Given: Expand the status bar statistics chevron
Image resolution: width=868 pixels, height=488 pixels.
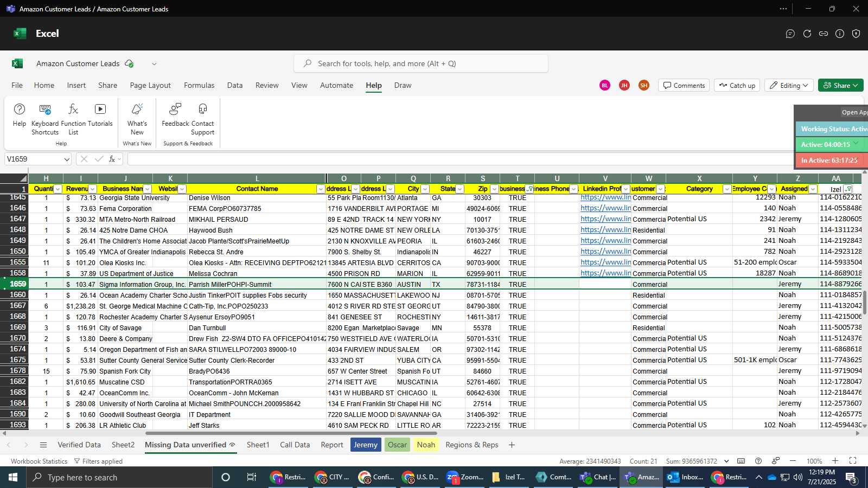Looking at the screenshot, I should [x=727, y=461].
